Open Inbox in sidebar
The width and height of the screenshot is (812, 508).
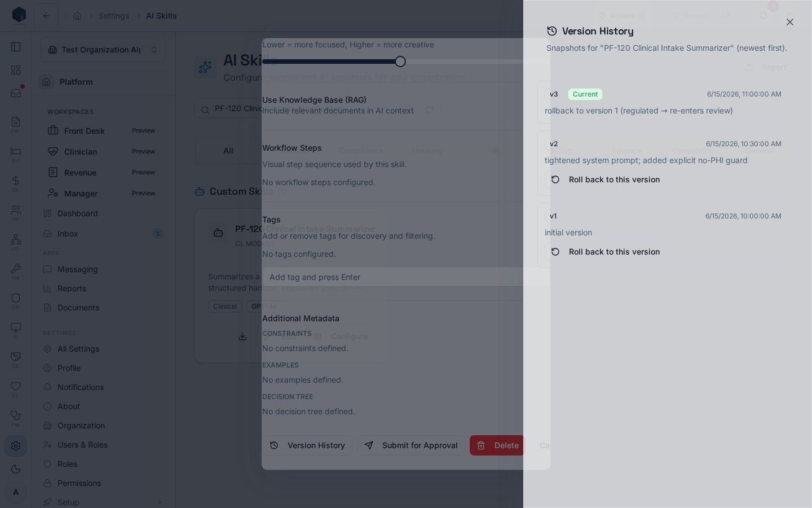[103, 234]
